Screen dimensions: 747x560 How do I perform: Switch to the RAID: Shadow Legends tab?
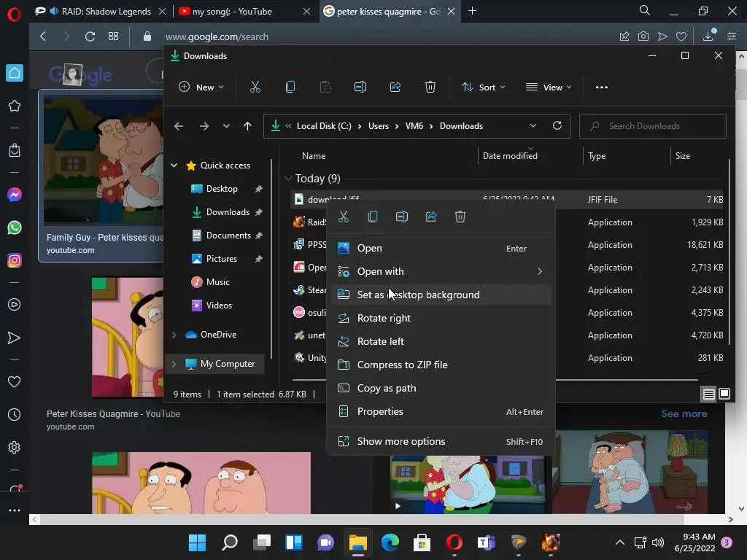point(99,12)
